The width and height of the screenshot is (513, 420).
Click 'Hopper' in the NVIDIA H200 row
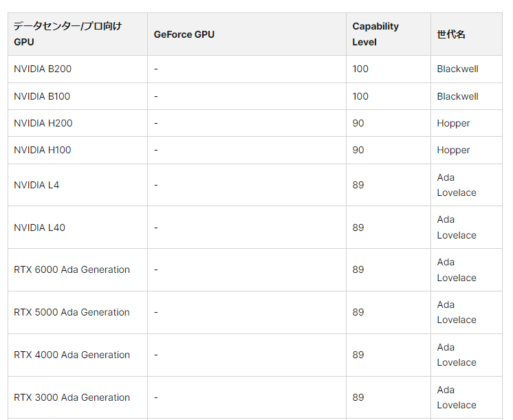[x=453, y=123]
